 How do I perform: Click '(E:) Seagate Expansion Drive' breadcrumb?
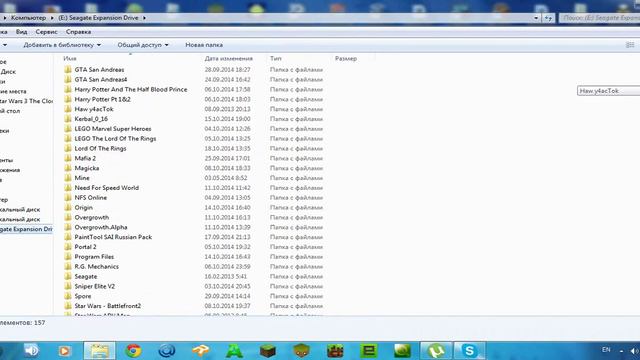98,18
